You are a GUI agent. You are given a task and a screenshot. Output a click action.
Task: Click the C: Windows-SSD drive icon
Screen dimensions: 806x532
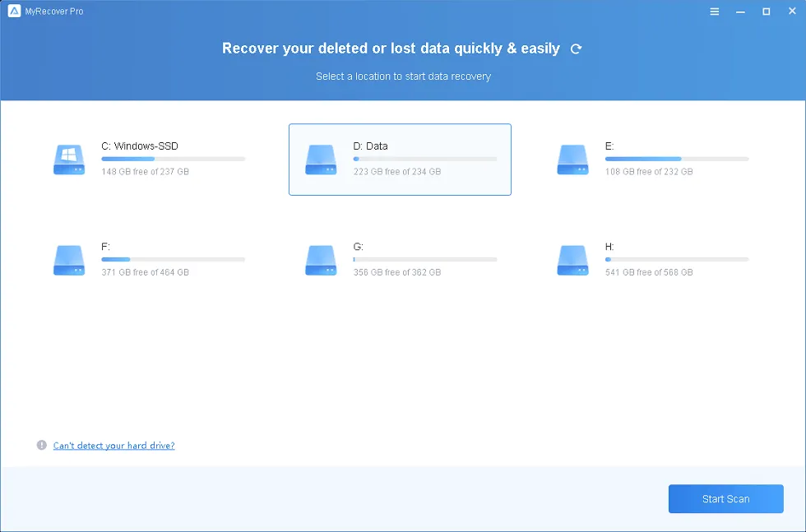tap(69, 160)
